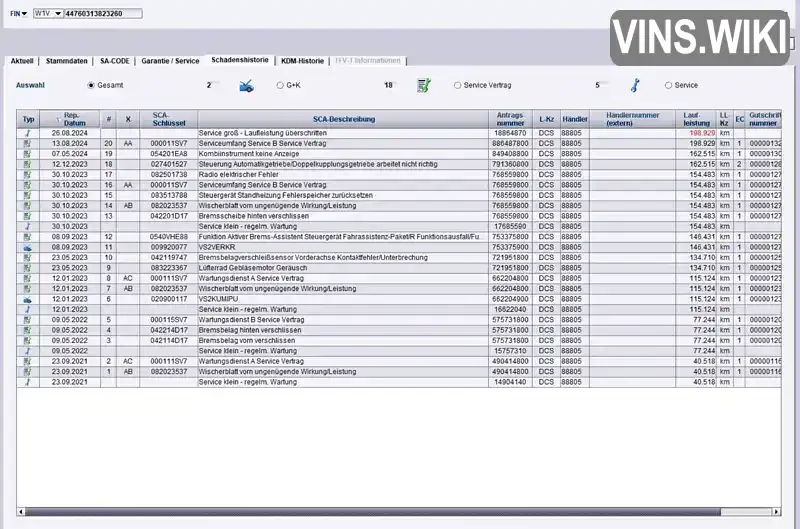This screenshot has width=800, height=529.
Task: Expand the W1V prefix combo box
Action: click(56, 16)
